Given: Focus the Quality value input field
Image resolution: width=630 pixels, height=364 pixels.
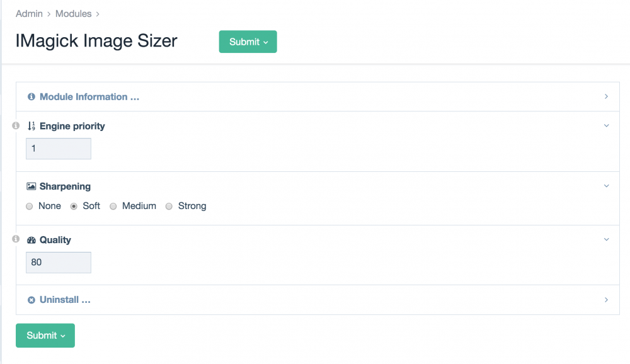Looking at the screenshot, I should click(x=58, y=263).
